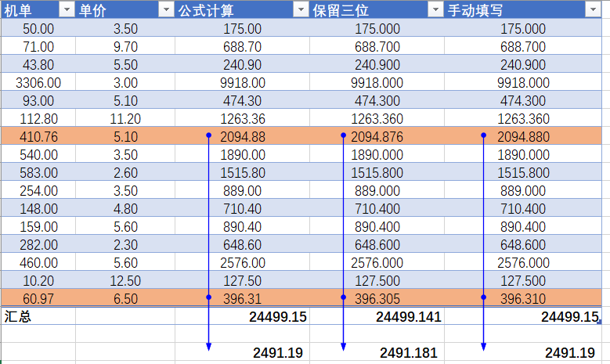Select three-decimal cell 2094.876

click(x=377, y=136)
